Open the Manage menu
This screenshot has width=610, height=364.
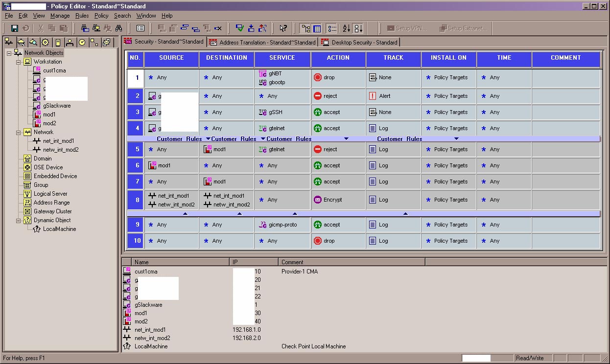point(60,16)
